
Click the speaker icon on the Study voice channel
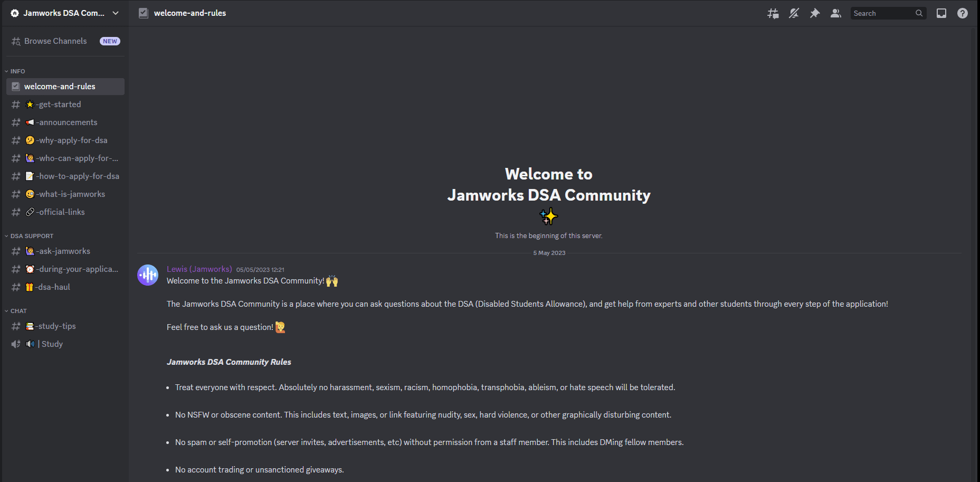[x=15, y=344]
